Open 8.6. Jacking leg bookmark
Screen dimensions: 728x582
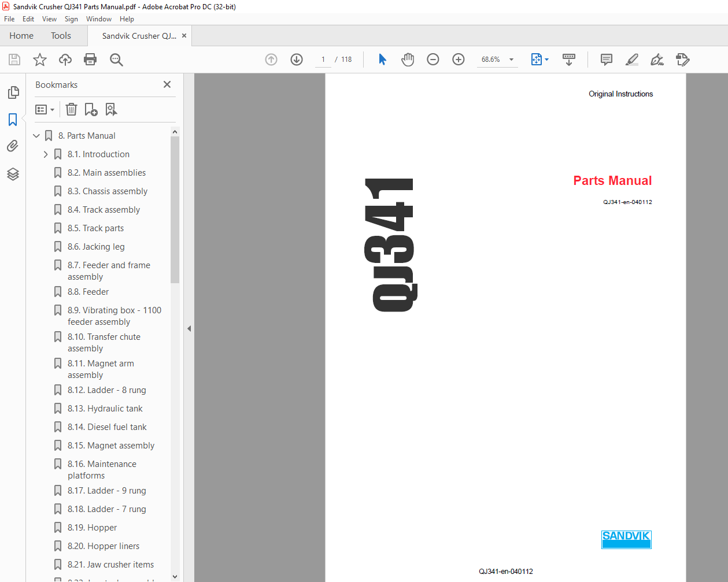tap(96, 247)
